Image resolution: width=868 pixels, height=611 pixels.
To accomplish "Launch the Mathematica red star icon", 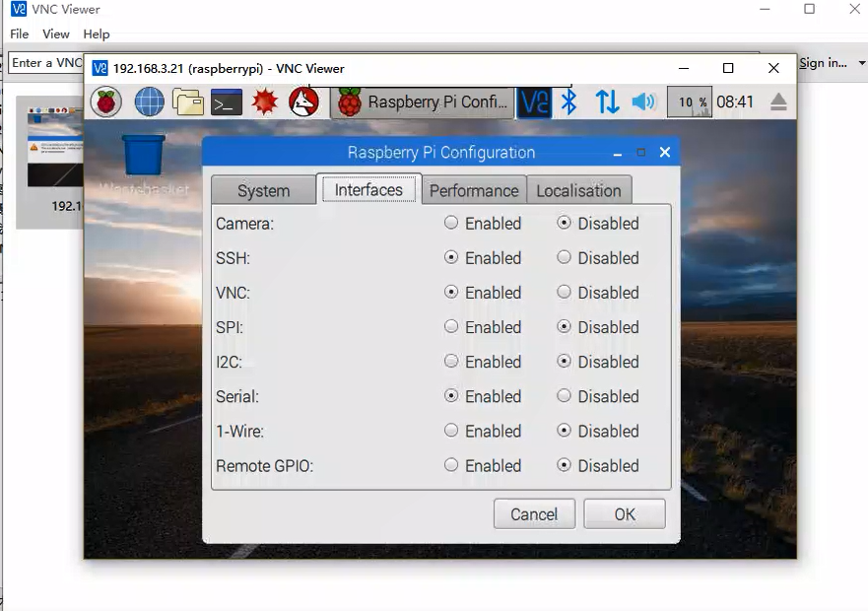I will click(x=265, y=102).
